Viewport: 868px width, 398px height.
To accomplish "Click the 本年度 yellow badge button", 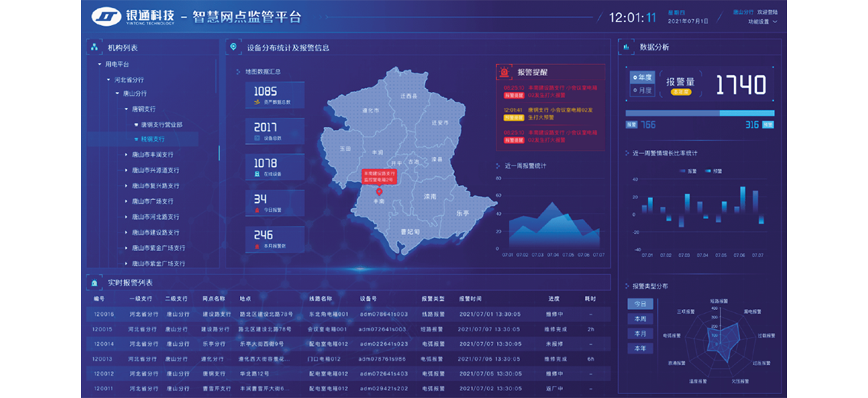I will [x=680, y=91].
